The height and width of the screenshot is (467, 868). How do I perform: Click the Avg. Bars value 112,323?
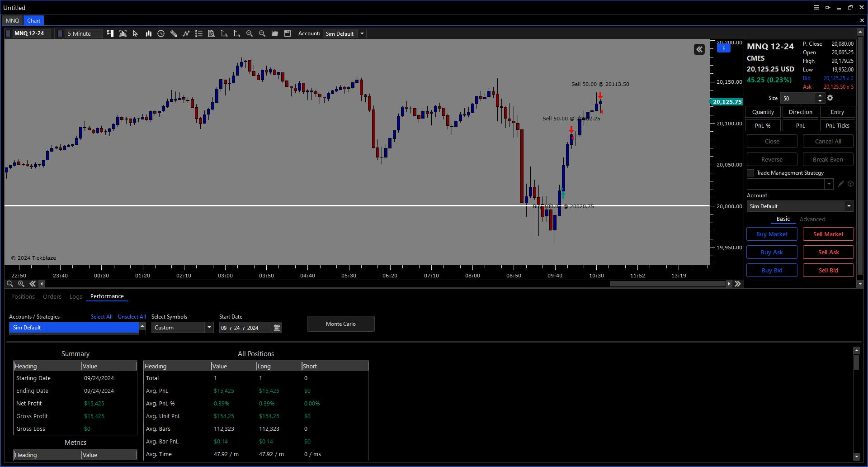[224, 429]
